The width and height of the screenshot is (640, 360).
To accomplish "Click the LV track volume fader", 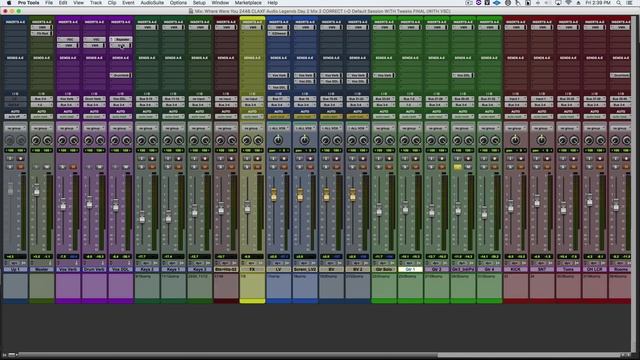I will pos(274,194).
